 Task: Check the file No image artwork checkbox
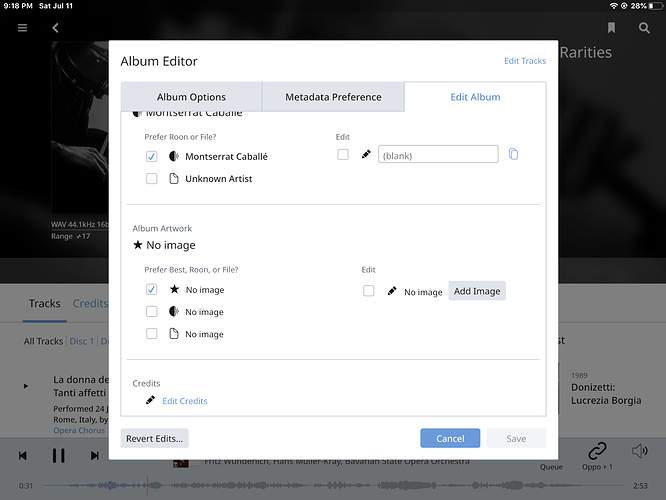pyautogui.click(x=152, y=333)
